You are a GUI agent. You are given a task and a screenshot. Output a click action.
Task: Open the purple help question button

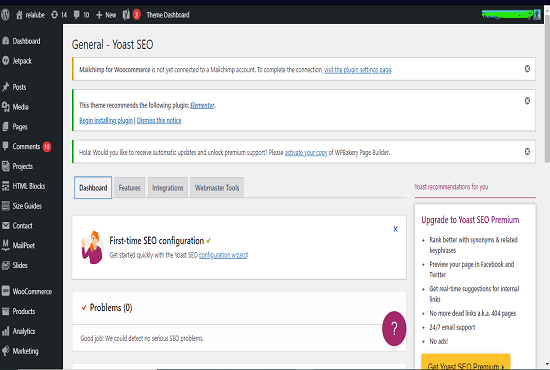coord(394,329)
